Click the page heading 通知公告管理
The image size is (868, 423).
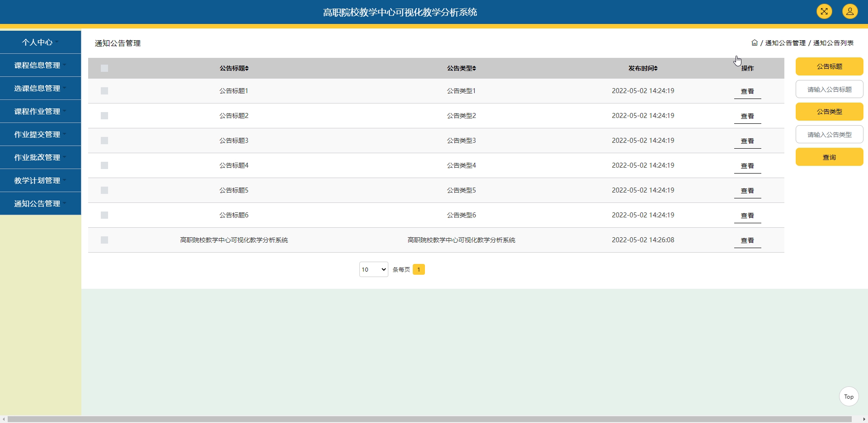pyautogui.click(x=118, y=43)
